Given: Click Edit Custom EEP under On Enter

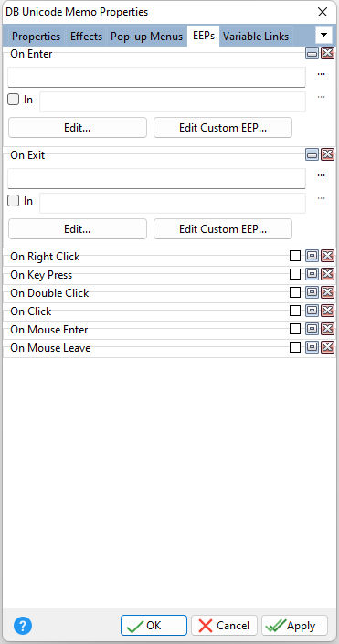Looking at the screenshot, I should 223,128.
